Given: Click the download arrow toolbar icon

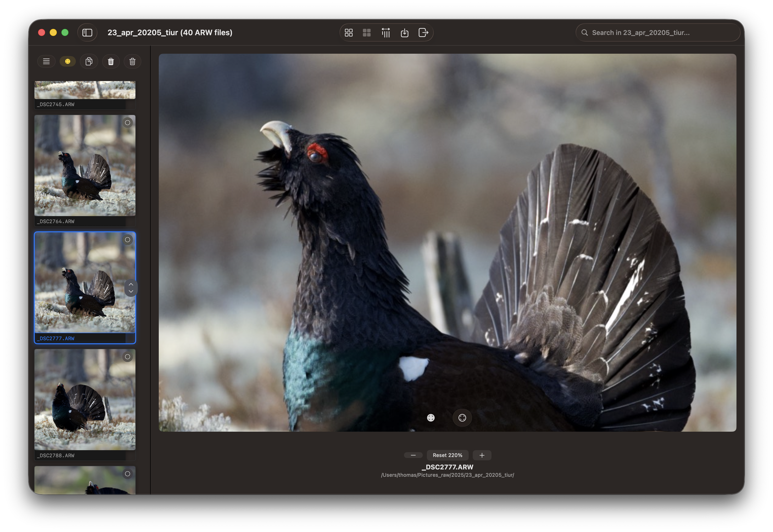Looking at the screenshot, I should (x=404, y=33).
